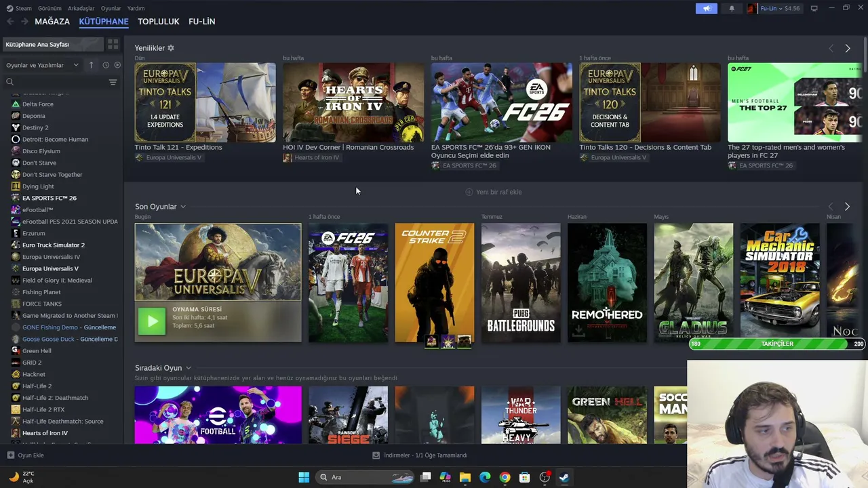Screen dimensions: 868x488
Task: Expand the Sıradaki Oyun shelf dropdown
Action: (188, 368)
